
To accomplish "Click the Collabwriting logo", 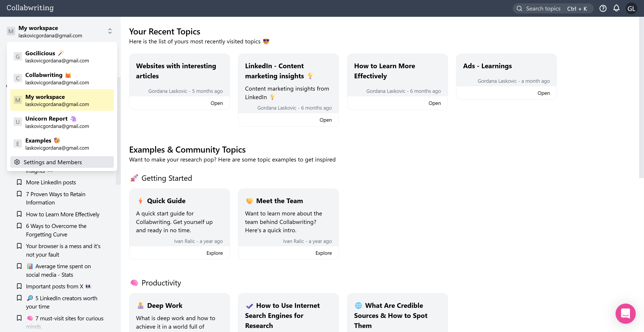I will tap(30, 8).
